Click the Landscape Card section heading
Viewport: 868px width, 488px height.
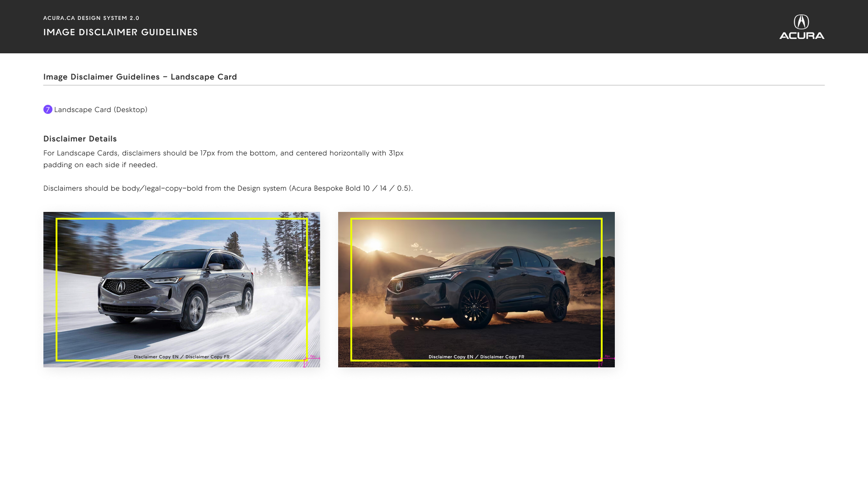point(140,77)
